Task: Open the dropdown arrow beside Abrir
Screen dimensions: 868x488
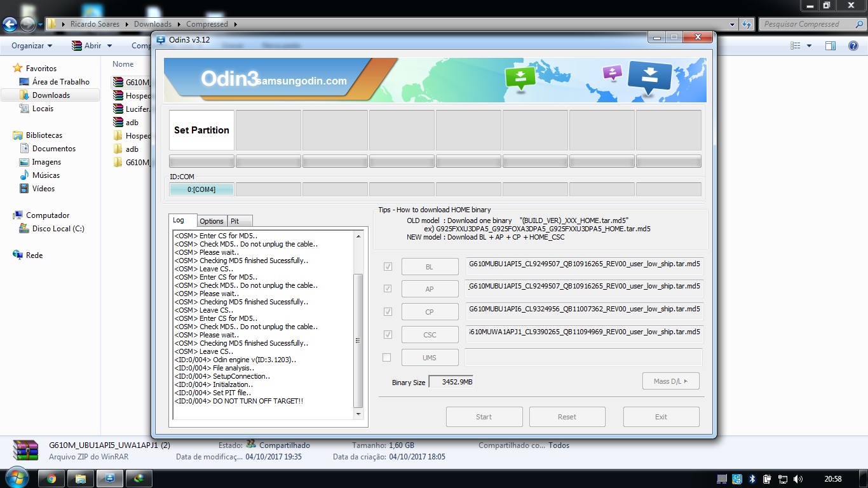Action: click(109, 46)
